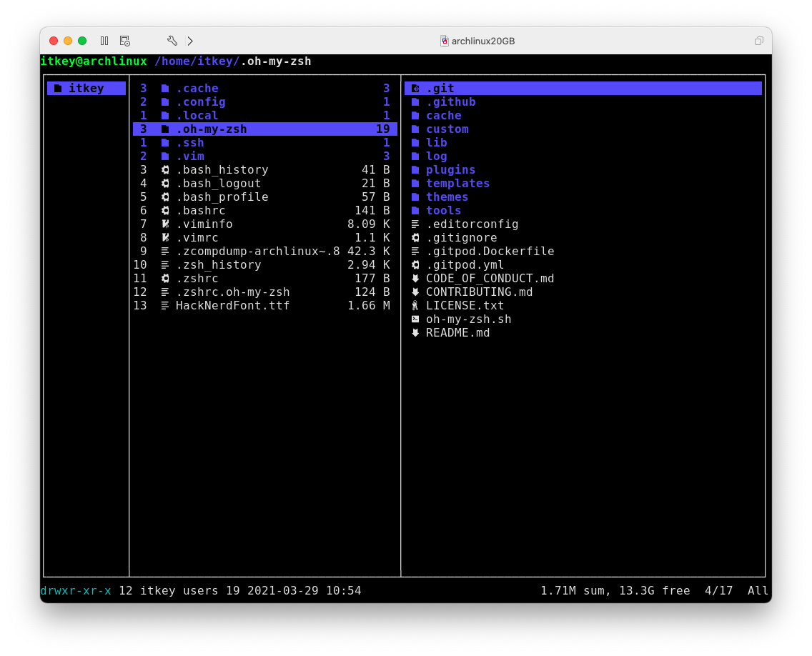Click the drwxr-xr-x permissions in status bar
Screen dimensions: 812x656
pyautogui.click(x=76, y=591)
